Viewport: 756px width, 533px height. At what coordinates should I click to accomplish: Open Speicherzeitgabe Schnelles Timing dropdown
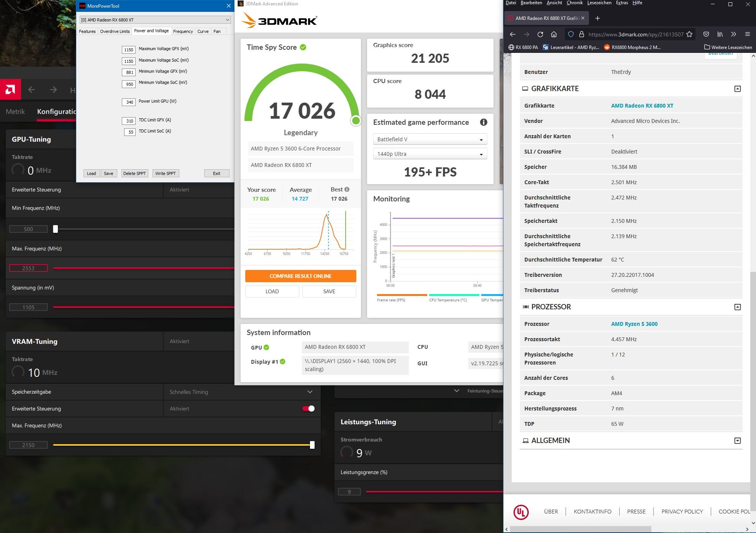click(241, 392)
